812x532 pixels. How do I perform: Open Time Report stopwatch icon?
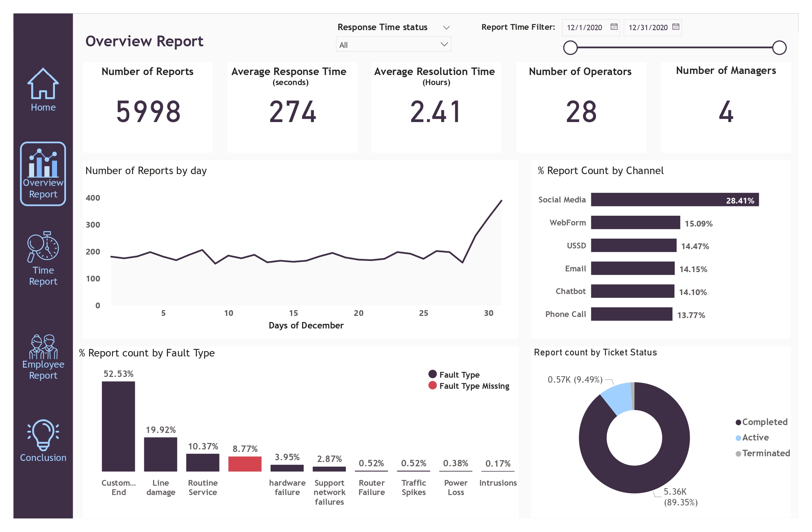tap(43, 247)
